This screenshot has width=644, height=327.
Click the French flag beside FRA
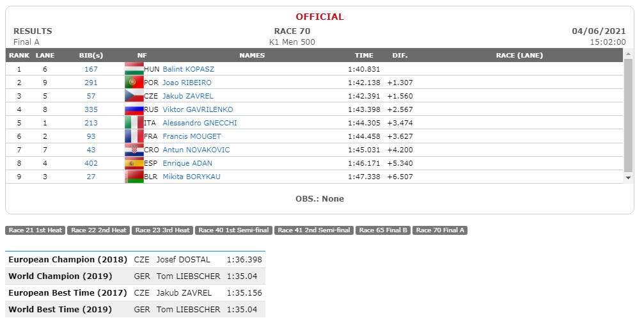[x=134, y=136]
